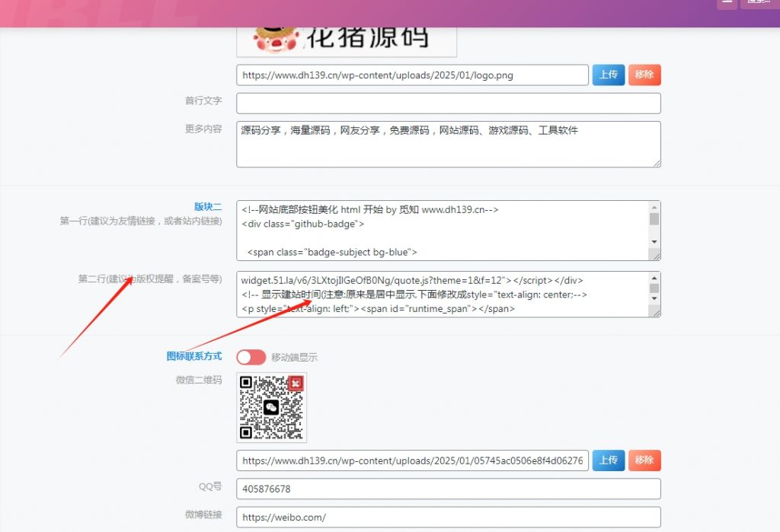Click the 更多内容 textarea with source code keywords
Viewport: 780px width, 532px height.
449,144
